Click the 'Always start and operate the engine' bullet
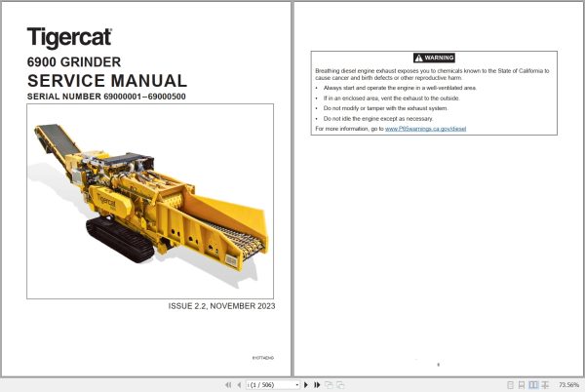 point(400,88)
